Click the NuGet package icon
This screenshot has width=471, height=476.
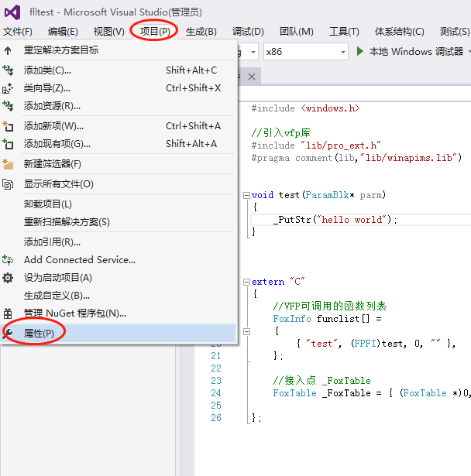coord(8,313)
